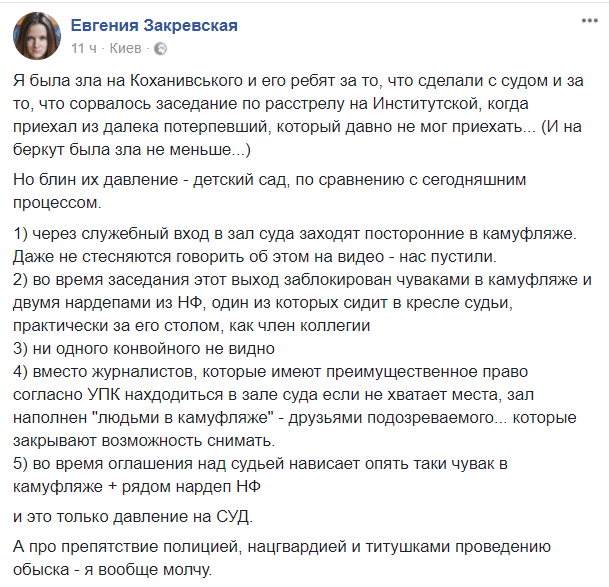
Task: Click Евгения Закревская's profile avatar
Action: 35,34
